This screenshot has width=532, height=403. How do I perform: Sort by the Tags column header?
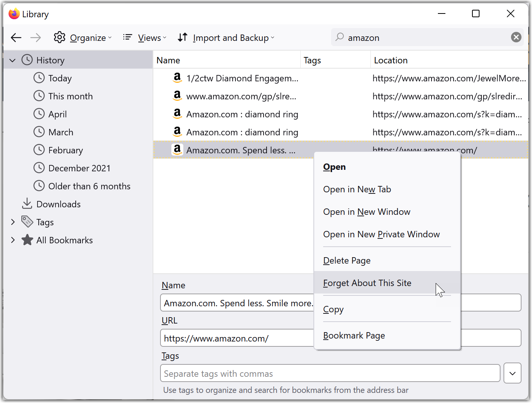(336, 60)
